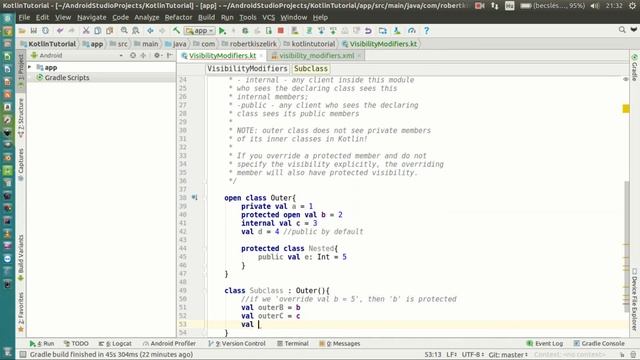Viewport: 640px width, 360px height.
Task: Toggle the Gradle side tool window
Action: tap(634, 67)
